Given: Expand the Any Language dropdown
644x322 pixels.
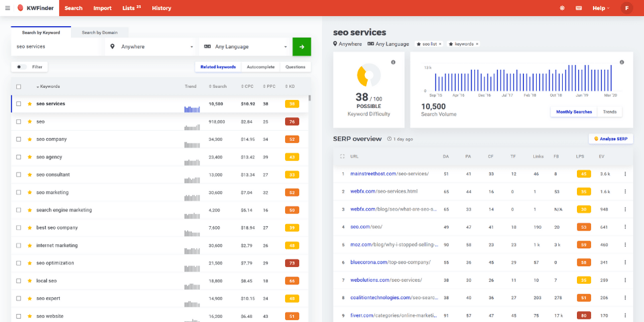Looking at the screenshot, I should pos(246,47).
